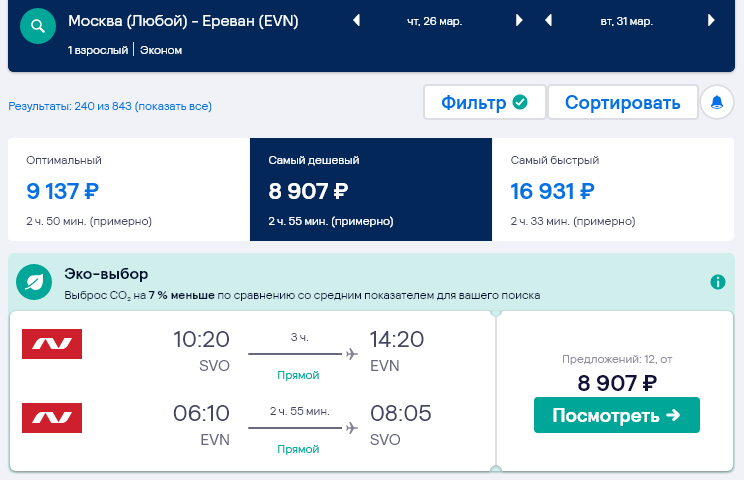Click the green eco leaf icon
The height and width of the screenshot is (480, 744).
tap(34, 283)
